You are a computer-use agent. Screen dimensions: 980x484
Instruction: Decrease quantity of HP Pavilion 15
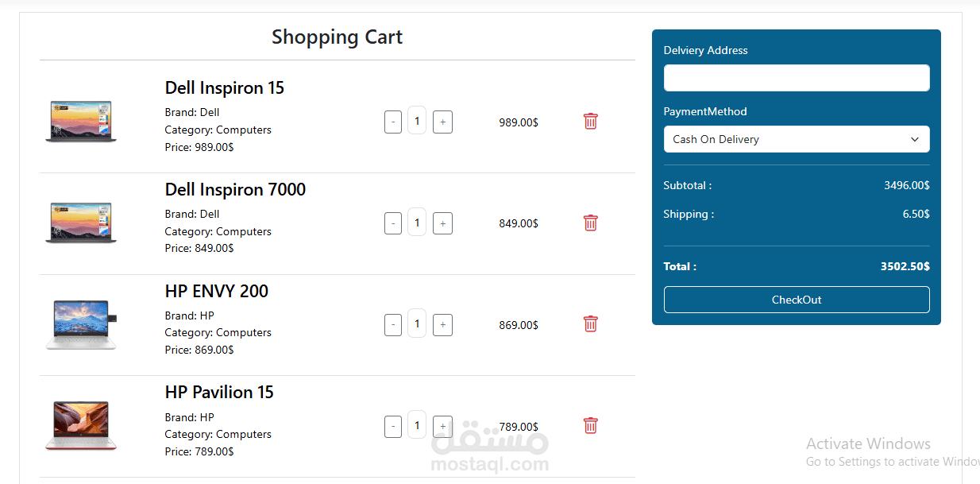[x=392, y=427]
